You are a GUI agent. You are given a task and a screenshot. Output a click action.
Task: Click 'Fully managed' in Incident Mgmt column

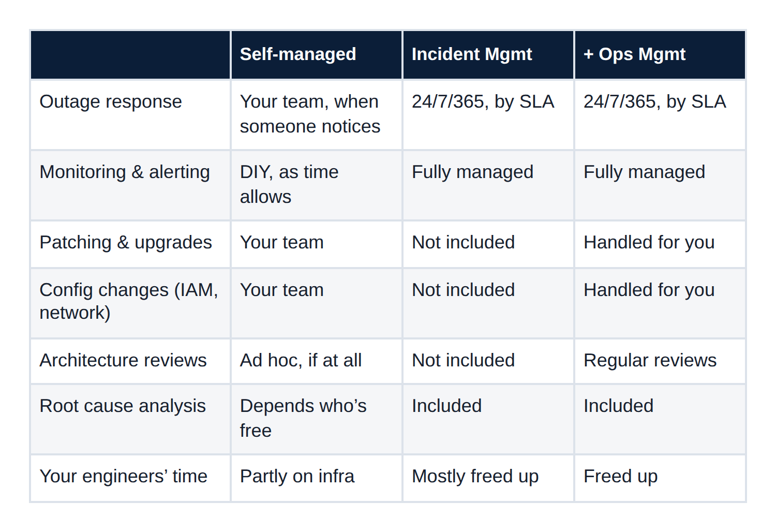point(488,185)
